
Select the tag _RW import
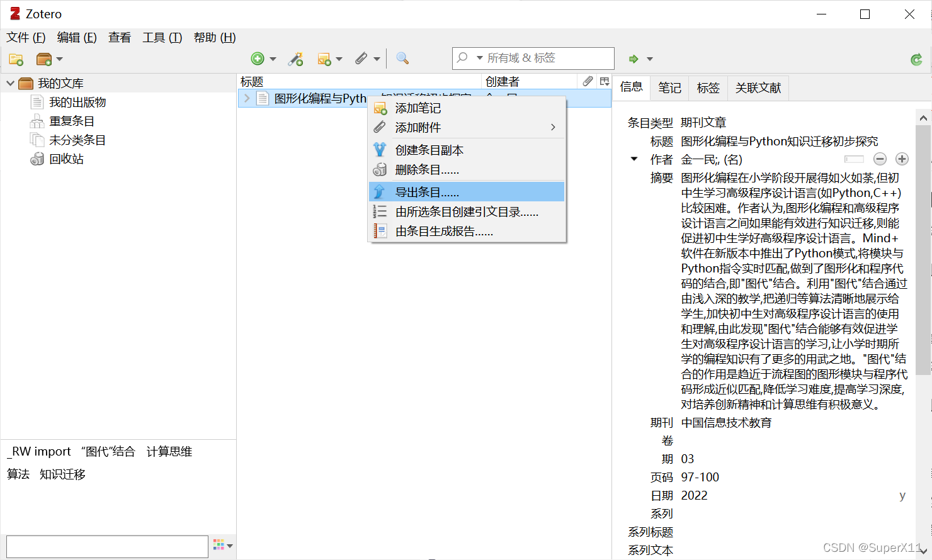(39, 452)
